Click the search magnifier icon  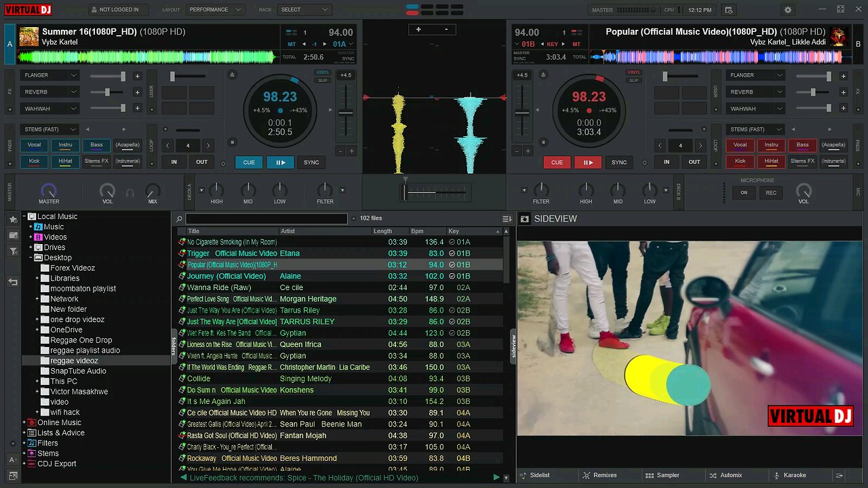[x=180, y=219]
